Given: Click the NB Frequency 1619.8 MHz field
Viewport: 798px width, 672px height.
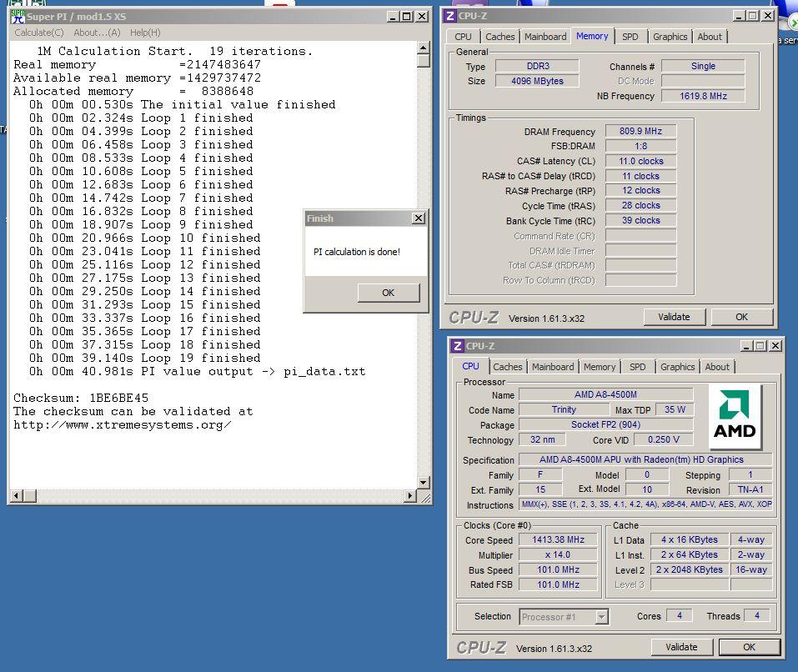Looking at the screenshot, I should click(x=703, y=96).
